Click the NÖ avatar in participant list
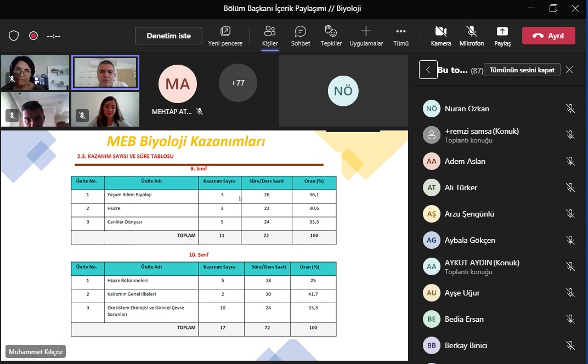 point(432,109)
